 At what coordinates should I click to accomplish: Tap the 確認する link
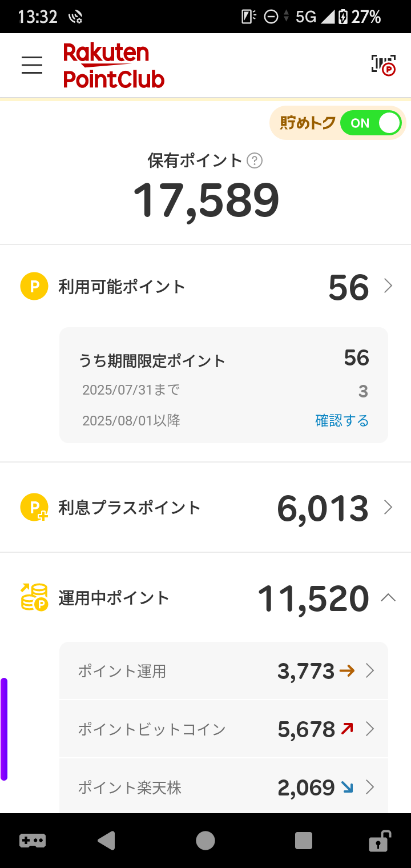pos(342,421)
